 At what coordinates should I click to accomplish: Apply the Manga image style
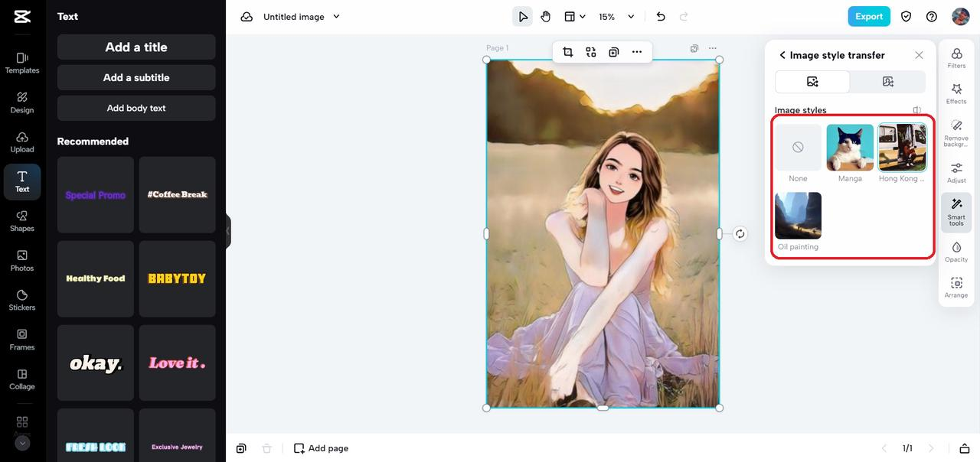click(x=850, y=148)
